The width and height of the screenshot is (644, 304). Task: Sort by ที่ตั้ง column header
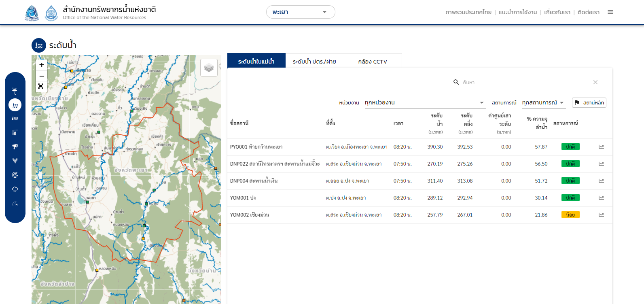point(330,123)
